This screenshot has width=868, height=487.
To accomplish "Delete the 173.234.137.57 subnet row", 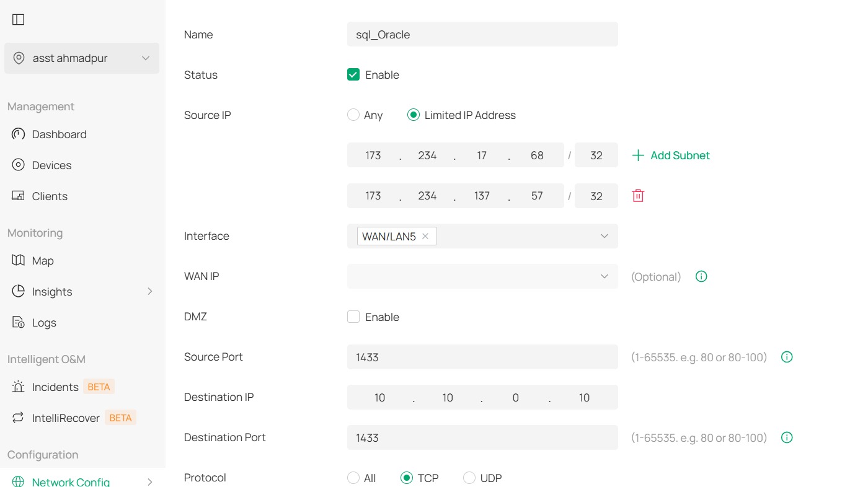I will click(x=638, y=196).
